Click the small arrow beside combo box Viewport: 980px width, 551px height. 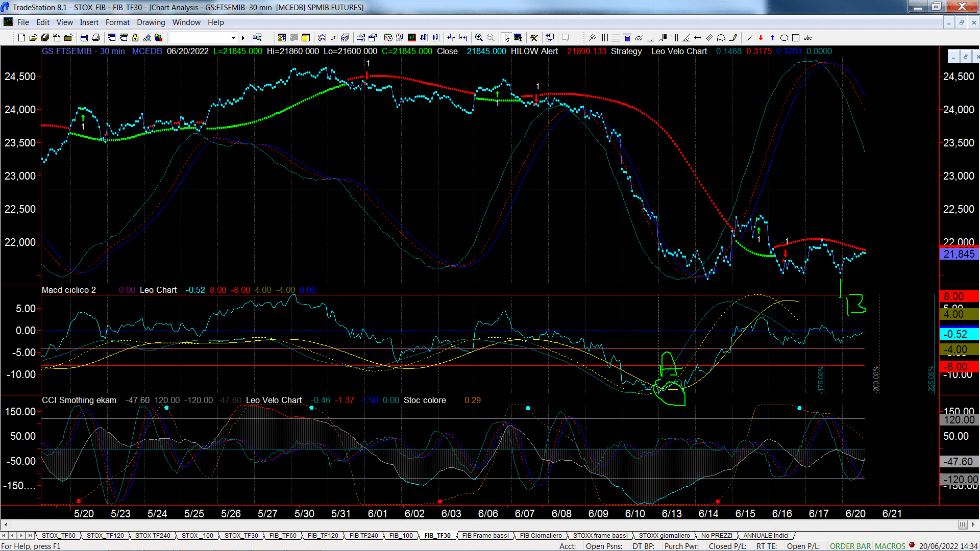click(x=243, y=38)
